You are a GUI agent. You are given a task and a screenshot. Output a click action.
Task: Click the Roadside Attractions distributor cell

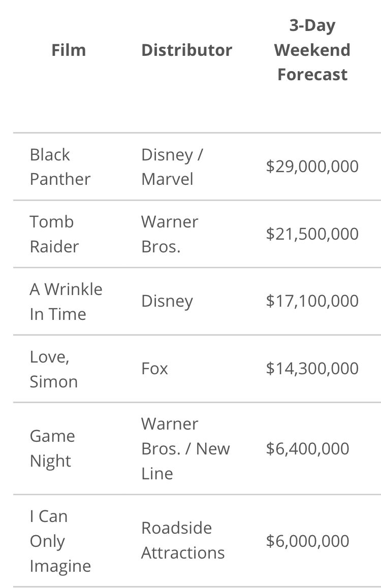182,540
